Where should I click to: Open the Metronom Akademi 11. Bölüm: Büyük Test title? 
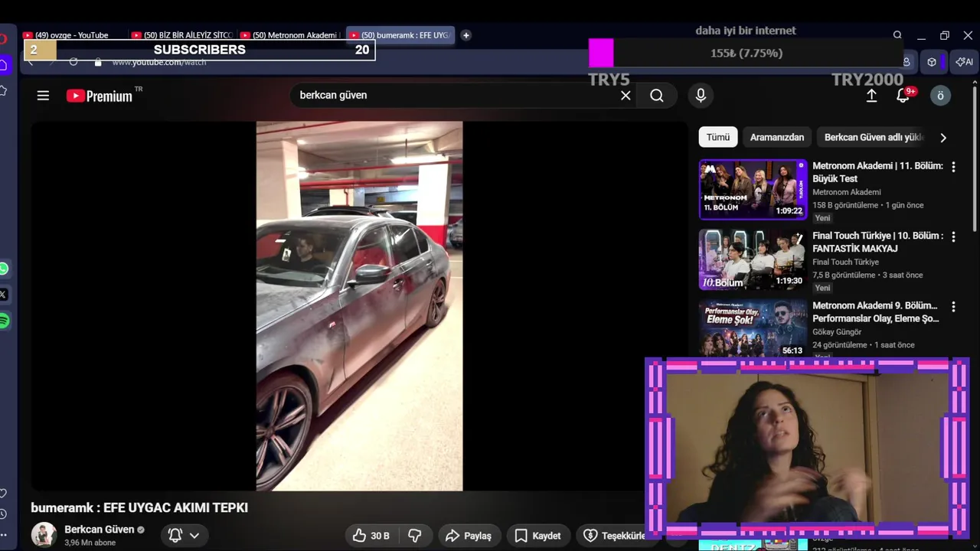(877, 172)
